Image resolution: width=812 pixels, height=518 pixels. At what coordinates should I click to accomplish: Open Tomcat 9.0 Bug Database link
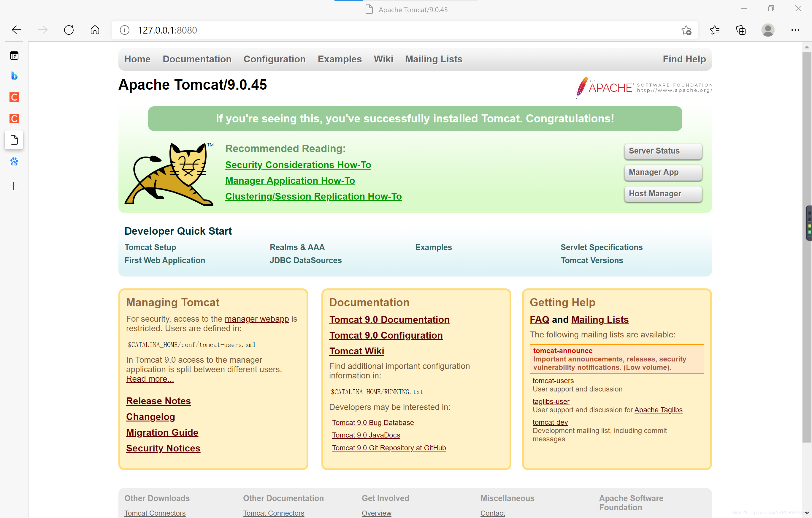373,422
